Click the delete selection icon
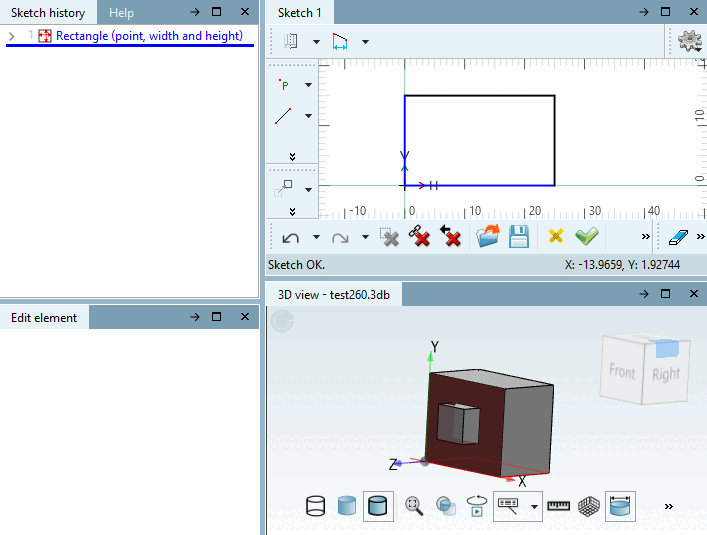The height and width of the screenshot is (535, 707). coord(390,237)
